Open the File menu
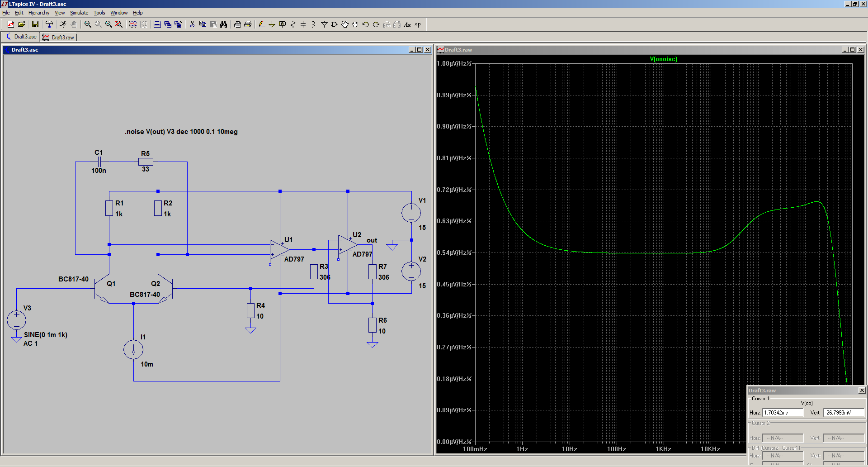 [6, 13]
